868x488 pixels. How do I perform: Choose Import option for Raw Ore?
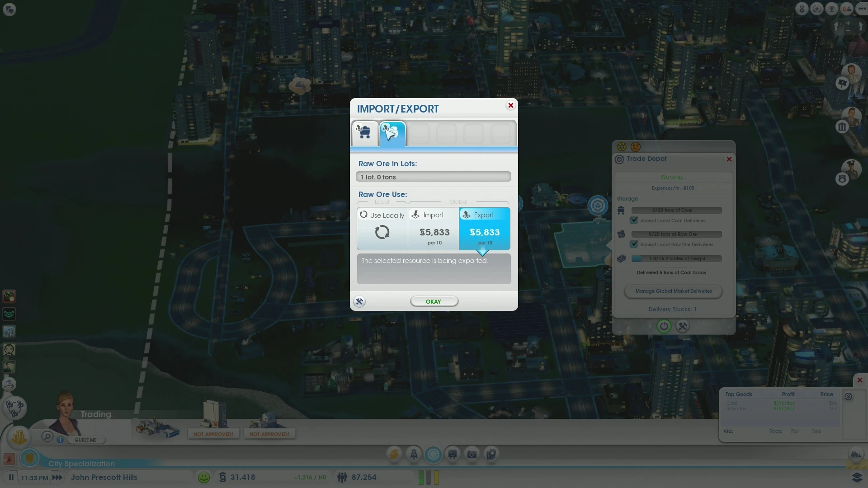pos(434,229)
